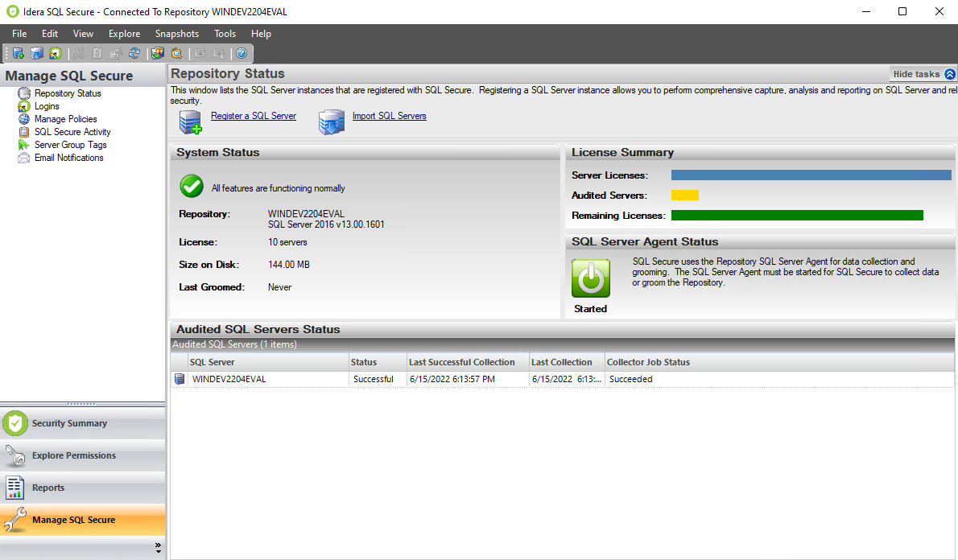958x560 pixels.
Task: Click the user permissions toolbar icon
Action: coord(158,54)
